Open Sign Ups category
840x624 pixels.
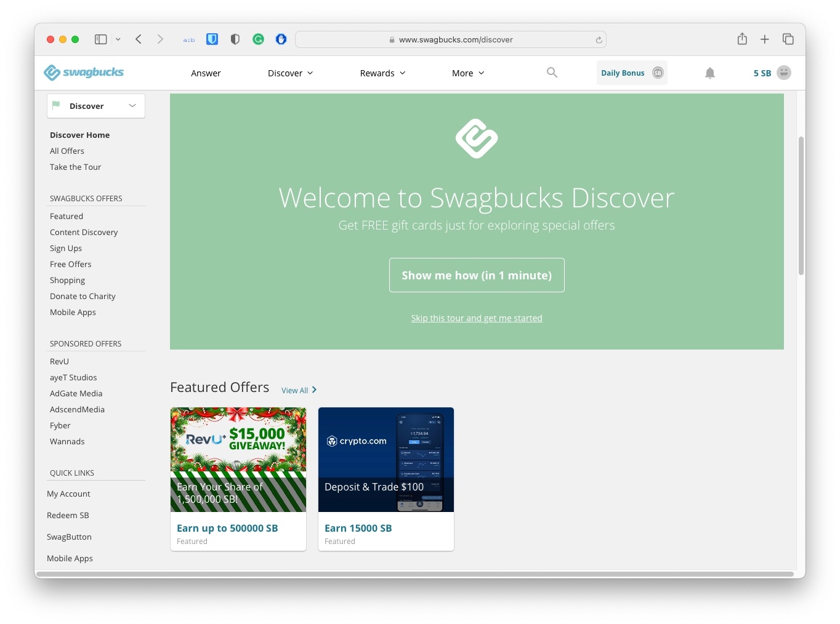pyautogui.click(x=66, y=248)
